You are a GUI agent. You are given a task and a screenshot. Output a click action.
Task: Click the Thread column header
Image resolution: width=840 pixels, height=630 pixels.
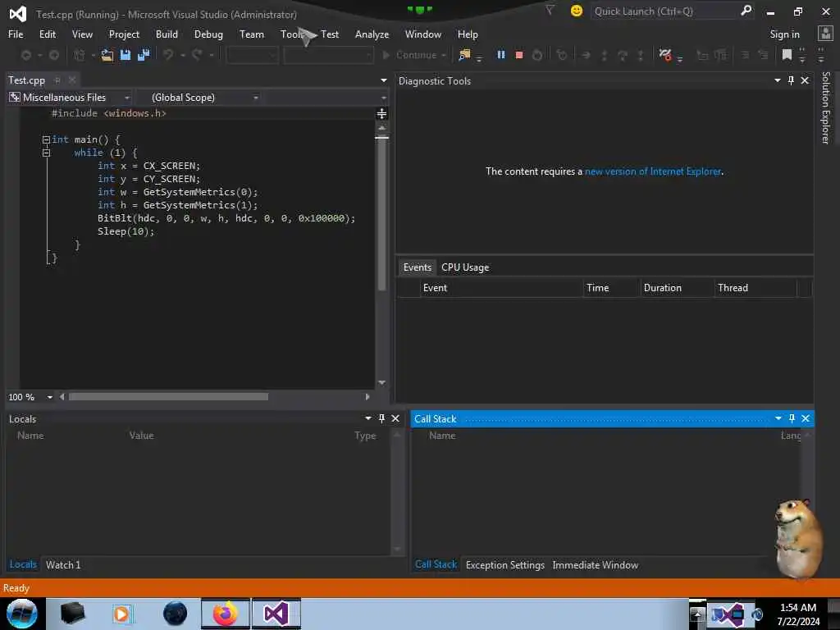pos(756,288)
